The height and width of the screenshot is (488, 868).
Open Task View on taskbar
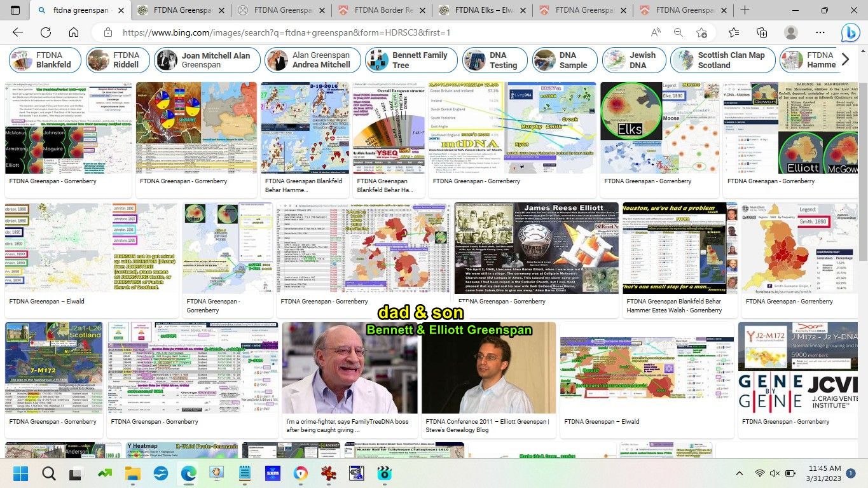click(x=76, y=473)
